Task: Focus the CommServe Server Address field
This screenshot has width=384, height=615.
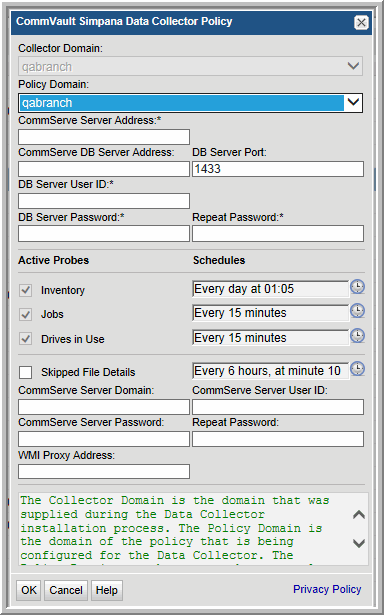Action: (104, 137)
